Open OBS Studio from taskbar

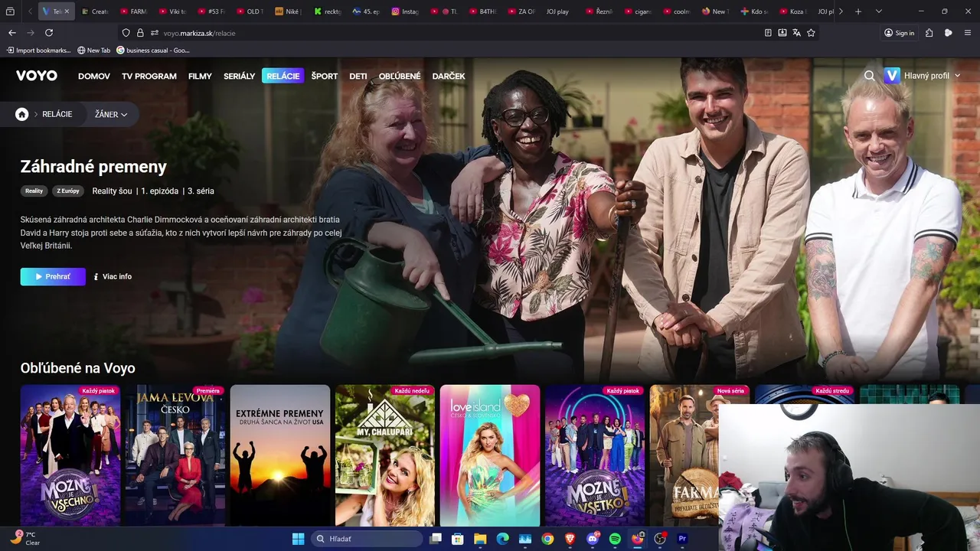[x=659, y=539]
